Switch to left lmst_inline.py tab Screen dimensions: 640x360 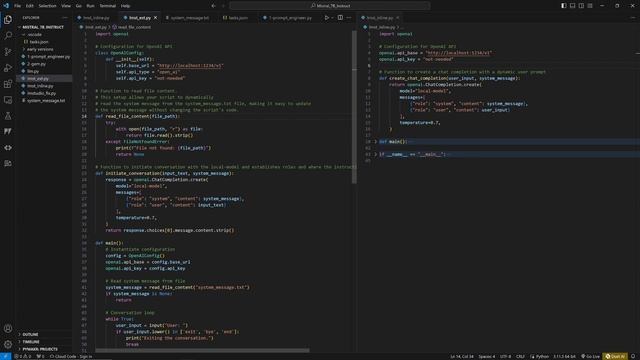pyautogui.click(x=96, y=18)
